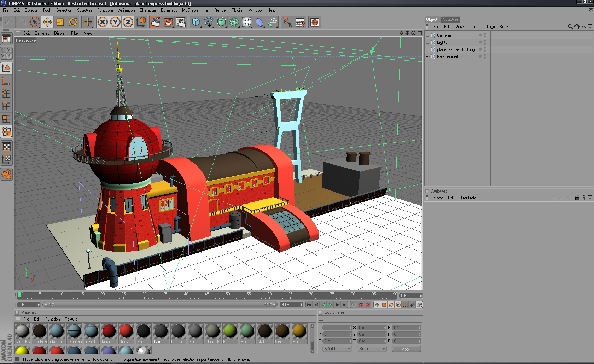Play the animation backwards
Image resolution: width=594 pixels, height=364 pixels.
[323, 305]
